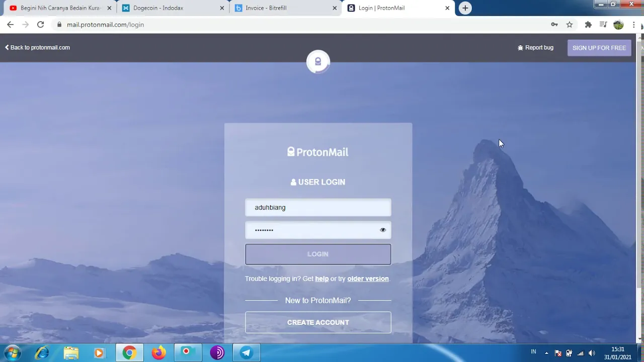This screenshot has width=644, height=362.
Task: Open Firefox from the taskbar
Action: pos(158,353)
